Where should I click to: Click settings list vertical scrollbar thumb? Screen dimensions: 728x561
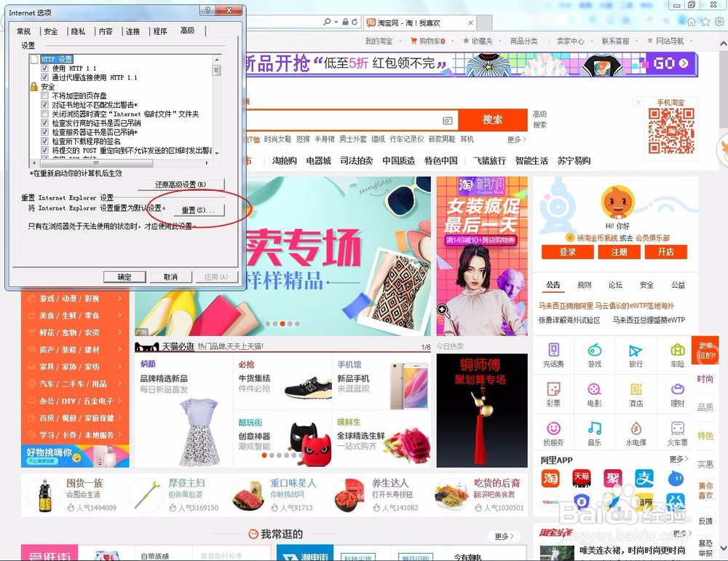pos(216,70)
